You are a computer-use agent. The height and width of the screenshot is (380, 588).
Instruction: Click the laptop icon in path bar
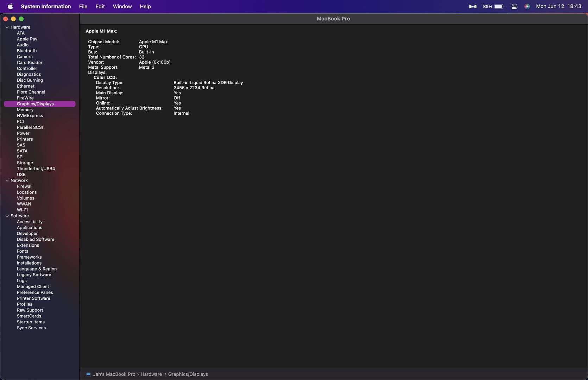[x=88, y=374]
